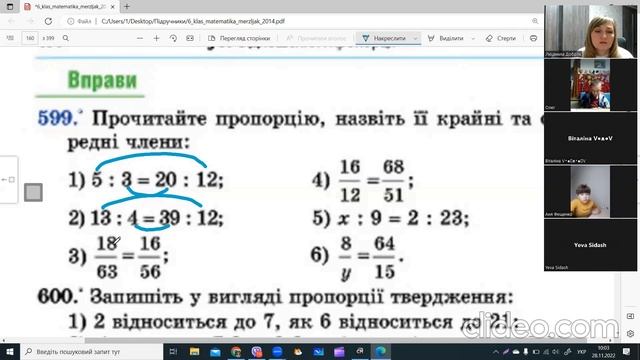Click the gray square button left of exercise 1
The height and width of the screenshot is (360, 640).
coord(33,192)
